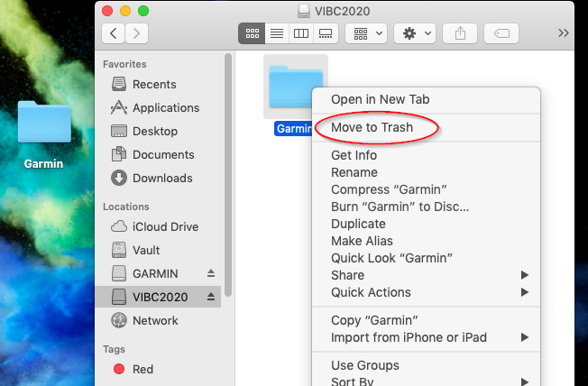Show more toolbar items chevron
Screen dimensions: 588x386
(564, 33)
